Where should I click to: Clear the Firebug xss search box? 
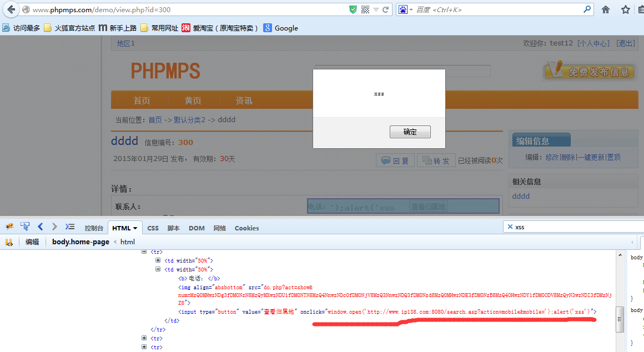coord(510,227)
